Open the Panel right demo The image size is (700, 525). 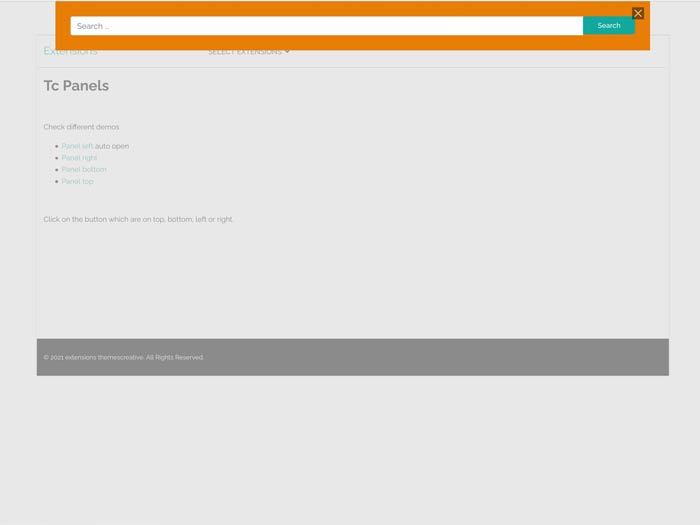79,158
